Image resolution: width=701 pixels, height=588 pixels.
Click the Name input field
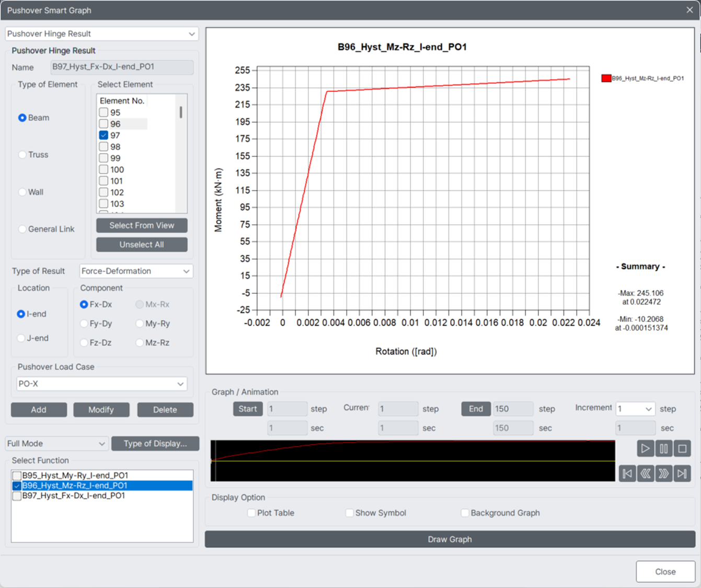[122, 67]
